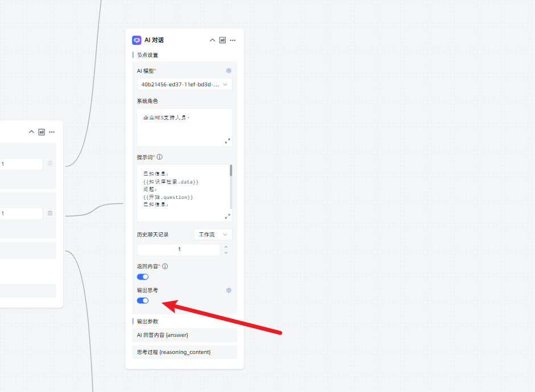Screen dimensions: 535x392
Task: Open 历史聊天记录 工作流 dropdown
Action: [x=213, y=235]
